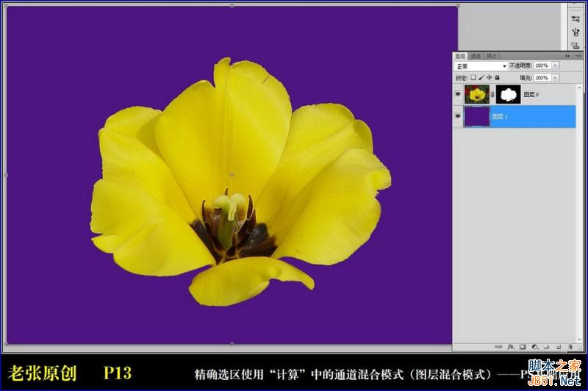Click top-right transform corner handle
The width and height of the screenshot is (588, 391).
[458, 6]
